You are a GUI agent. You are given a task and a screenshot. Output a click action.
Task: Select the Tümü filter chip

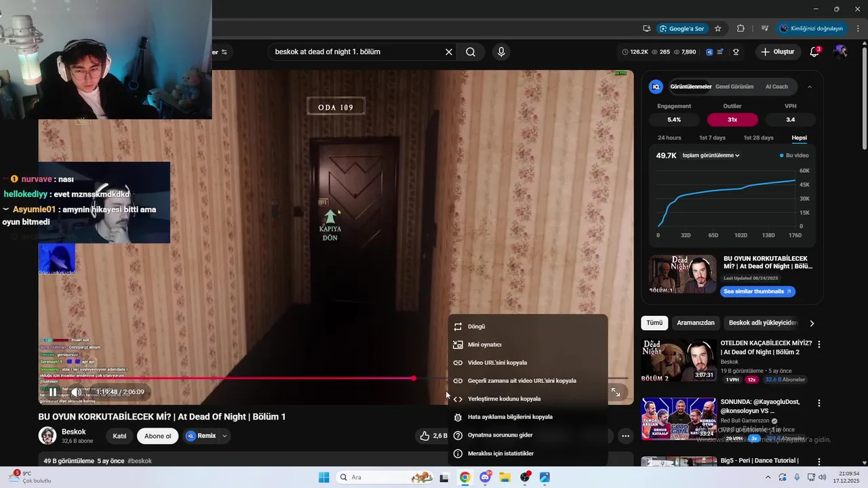coord(654,323)
